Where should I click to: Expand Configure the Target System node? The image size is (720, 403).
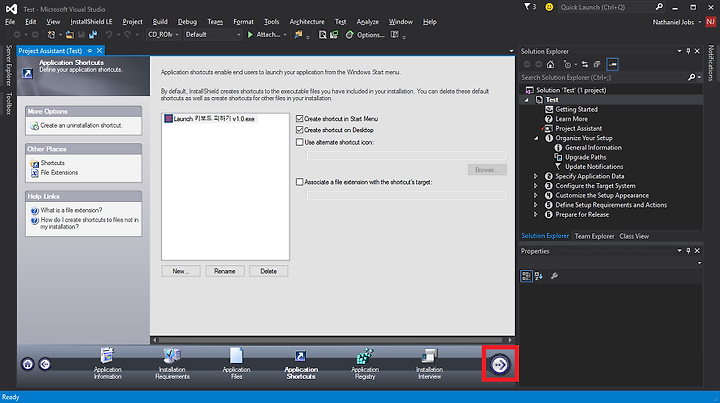click(535, 186)
